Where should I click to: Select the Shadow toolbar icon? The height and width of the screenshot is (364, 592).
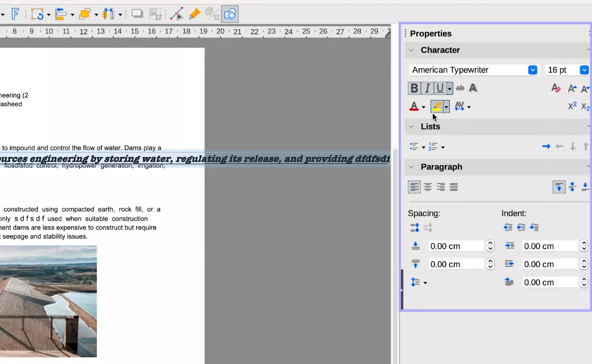137,14
